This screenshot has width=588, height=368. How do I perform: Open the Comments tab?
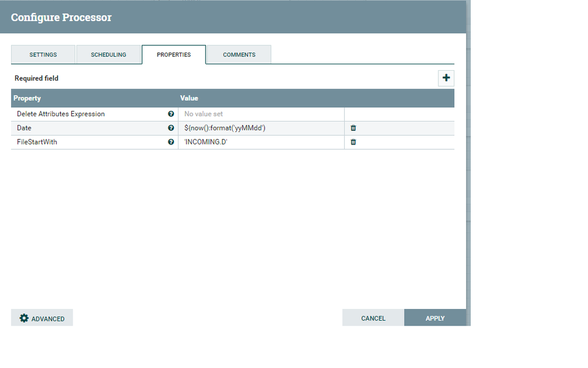coord(239,55)
